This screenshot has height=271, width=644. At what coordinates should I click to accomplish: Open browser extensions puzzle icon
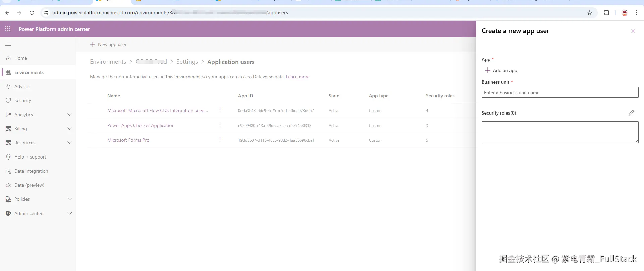pos(606,13)
